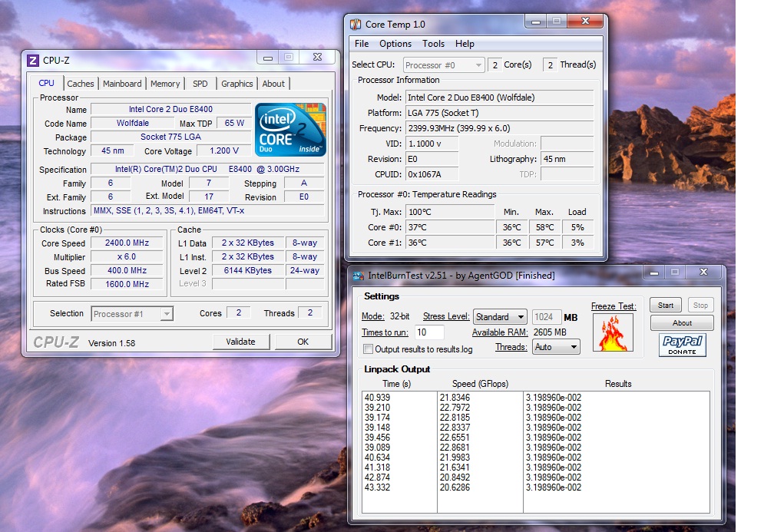774x532 pixels.
Task: Click the Core Temp thermometer title icon
Action: point(356,25)
